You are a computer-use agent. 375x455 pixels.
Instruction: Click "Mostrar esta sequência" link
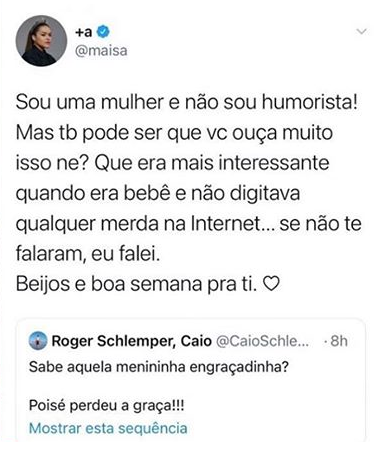tap(108, 428)
